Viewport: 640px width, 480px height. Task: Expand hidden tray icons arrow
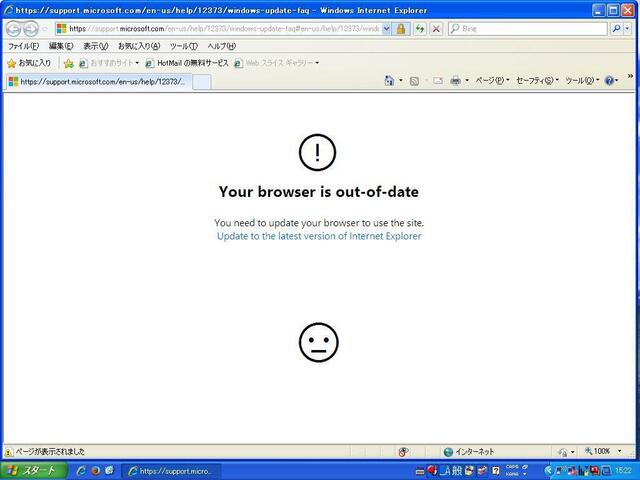(548, 471)
